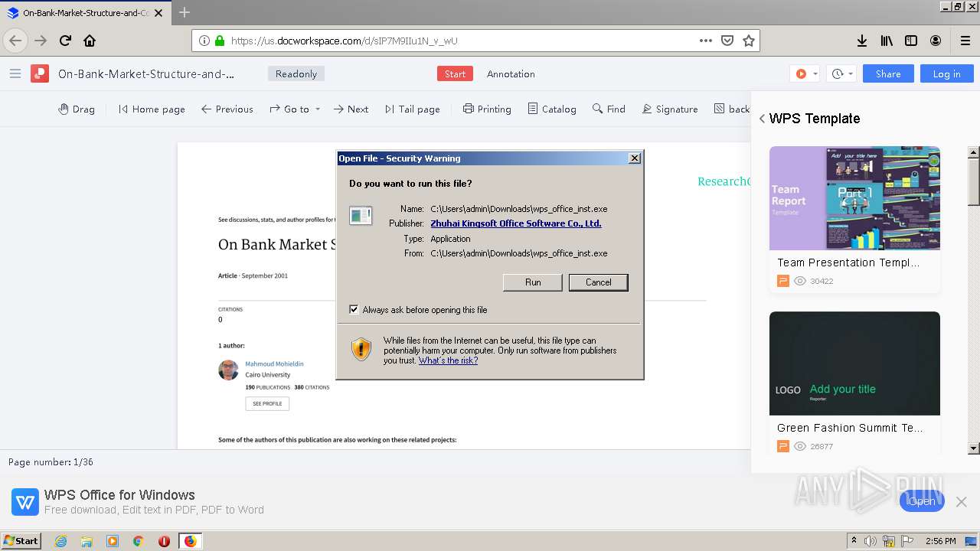Select the Signature tool
This screenshot has width=980, height=551.
670,109
